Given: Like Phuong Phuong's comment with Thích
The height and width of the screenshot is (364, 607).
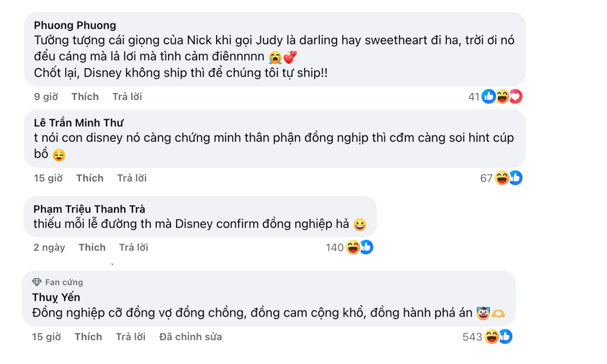Looking at the screenshot, I should (85, 97).
